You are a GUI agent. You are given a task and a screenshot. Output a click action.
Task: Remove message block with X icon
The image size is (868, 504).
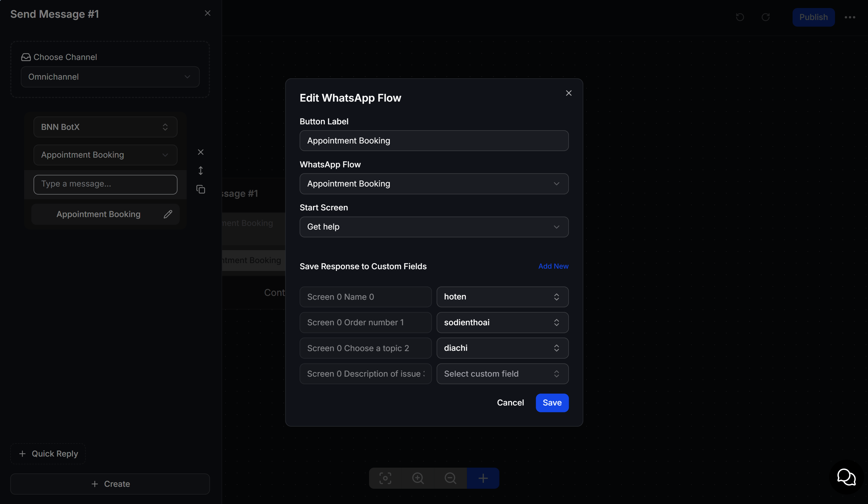[x=200, y=152]
